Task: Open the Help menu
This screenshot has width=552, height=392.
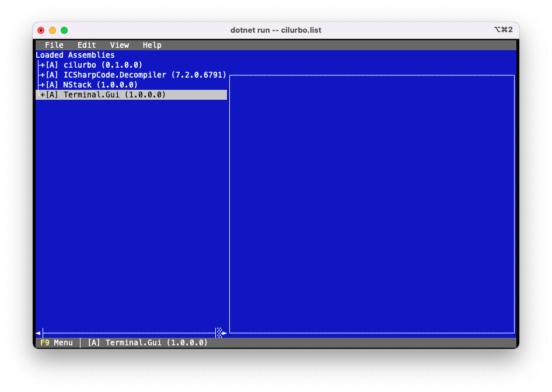Action: point(152,45)
